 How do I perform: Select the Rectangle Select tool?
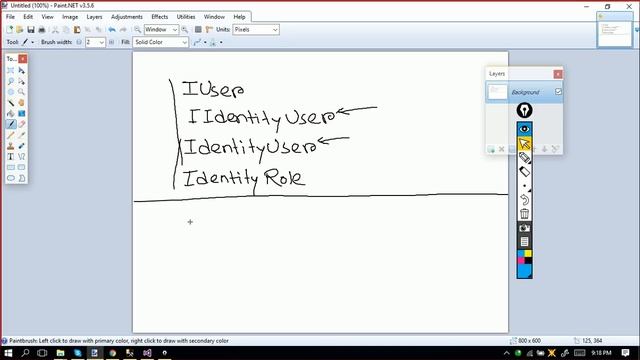[11, 71]
